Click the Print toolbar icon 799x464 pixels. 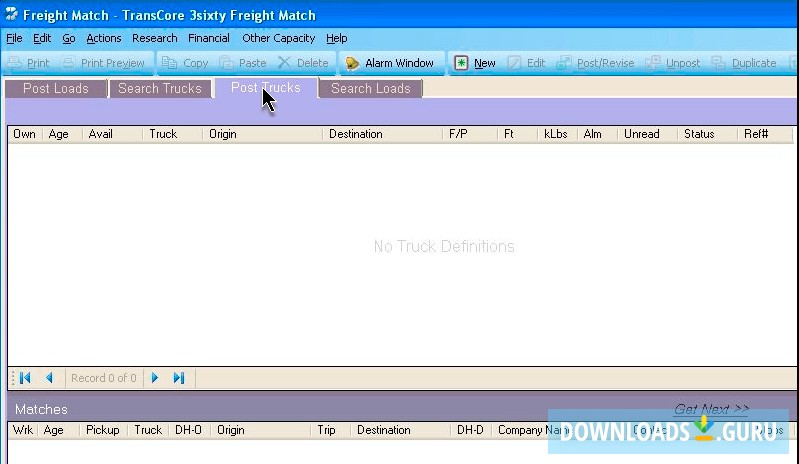(x=15, y=63)
